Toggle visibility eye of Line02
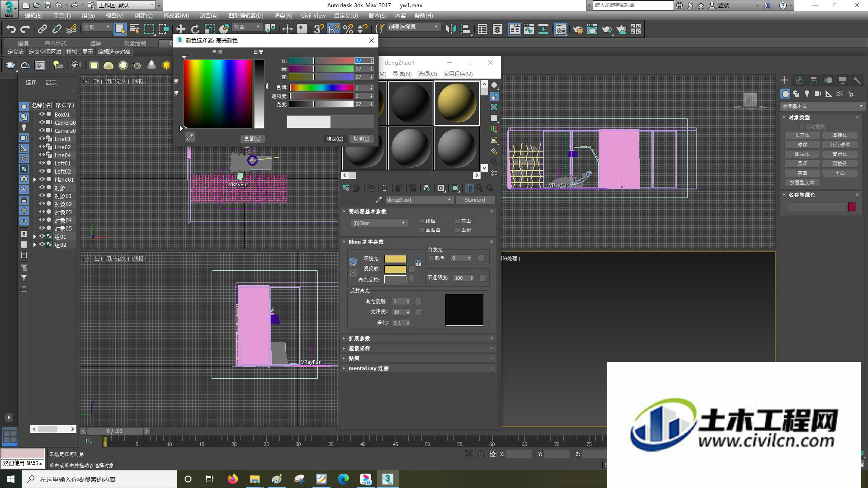868x489 pixels. point(42,147)
